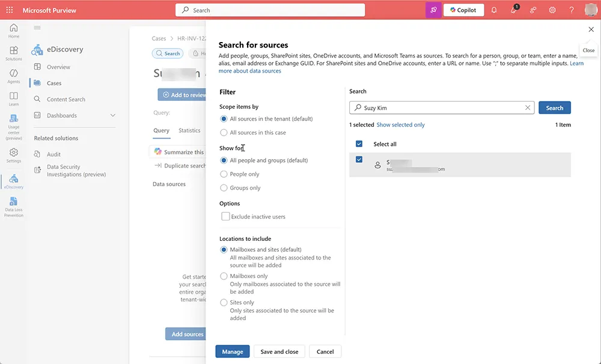This screenshot has height=364, width=601.
Task: Open Copilot from the top bar
Action: point(463,10)
